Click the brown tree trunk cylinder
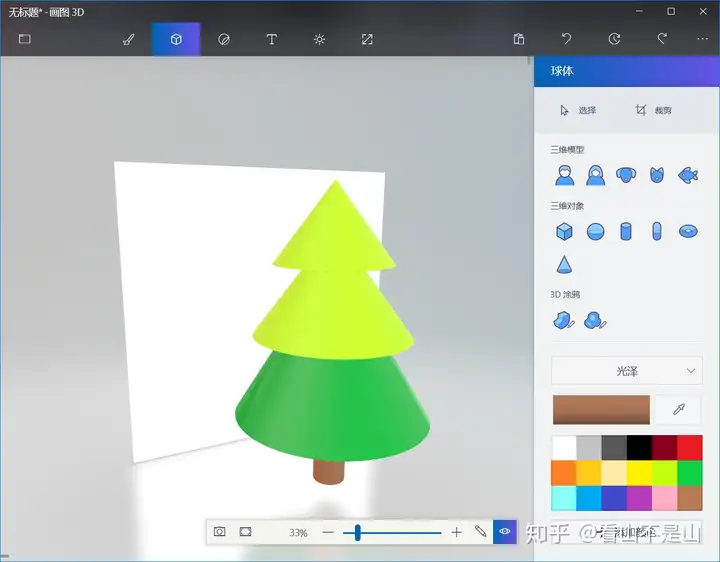 click(x=328, y=471)
